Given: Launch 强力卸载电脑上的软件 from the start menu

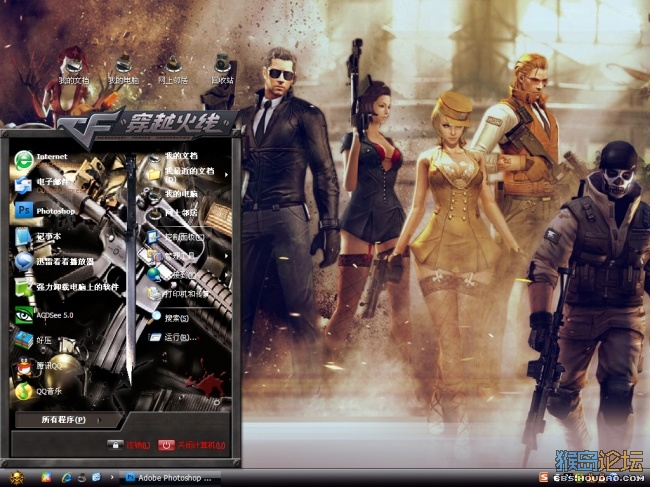Looking at the screenshot, I should 66,287.
